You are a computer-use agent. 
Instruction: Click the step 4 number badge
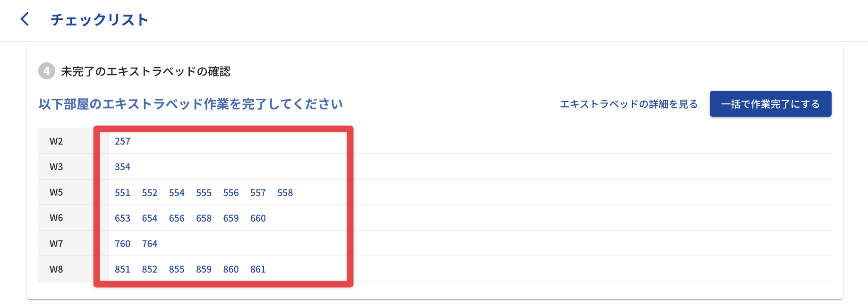pos(46,71)
